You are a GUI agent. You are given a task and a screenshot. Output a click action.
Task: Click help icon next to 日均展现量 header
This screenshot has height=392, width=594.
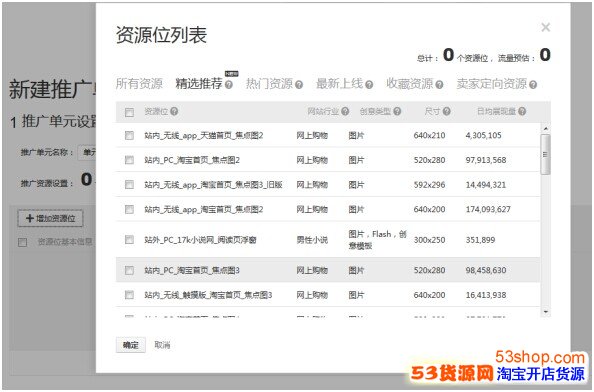(522, 111)
